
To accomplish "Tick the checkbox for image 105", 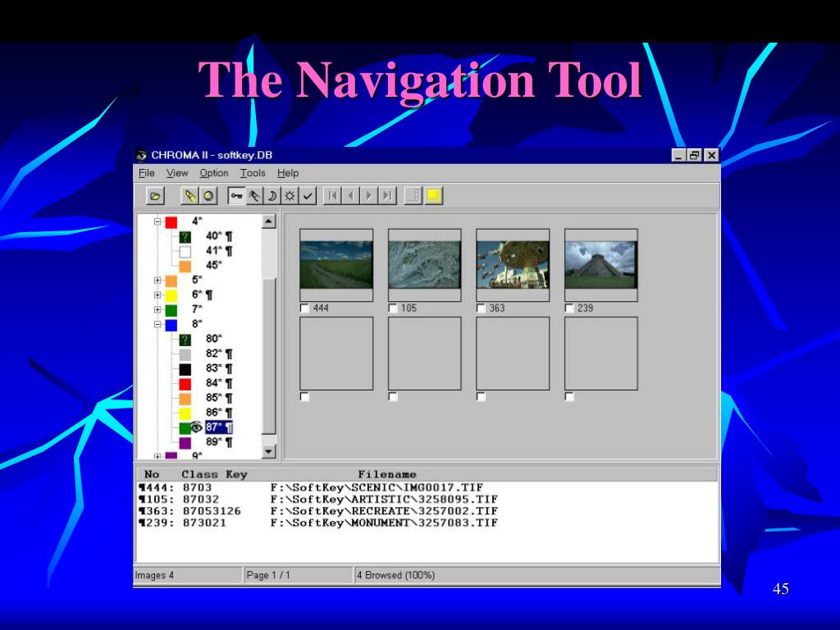I will click(393, 308).
